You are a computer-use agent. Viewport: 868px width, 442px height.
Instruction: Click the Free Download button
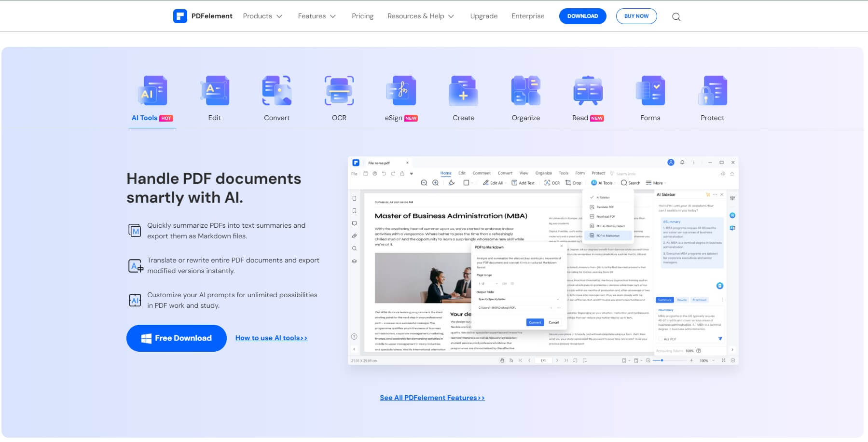[177, 338]
